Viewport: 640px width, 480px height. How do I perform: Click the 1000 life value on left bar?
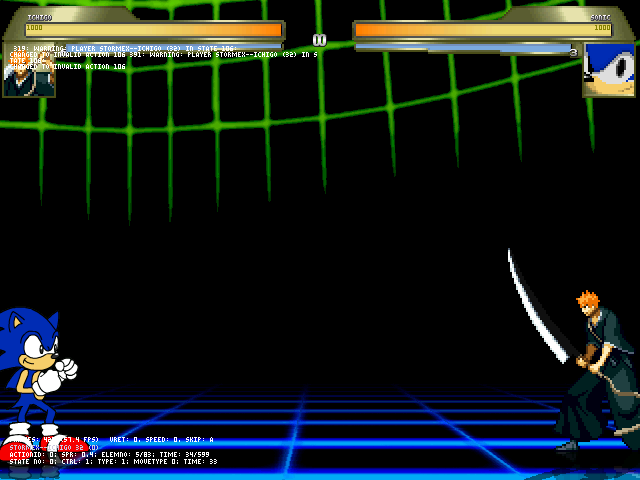pyautogui.click(x=34, y=29)
